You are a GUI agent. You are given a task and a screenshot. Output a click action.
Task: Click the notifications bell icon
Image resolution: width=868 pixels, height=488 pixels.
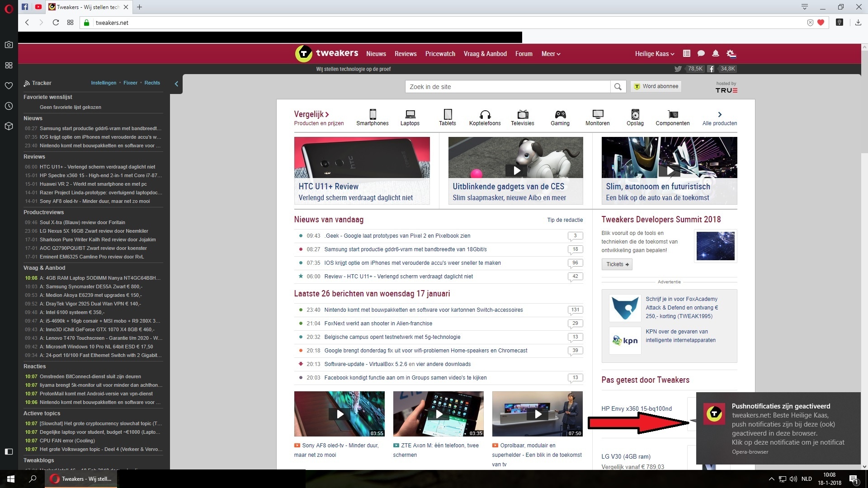pyautogui.click(x=715, y=53)
